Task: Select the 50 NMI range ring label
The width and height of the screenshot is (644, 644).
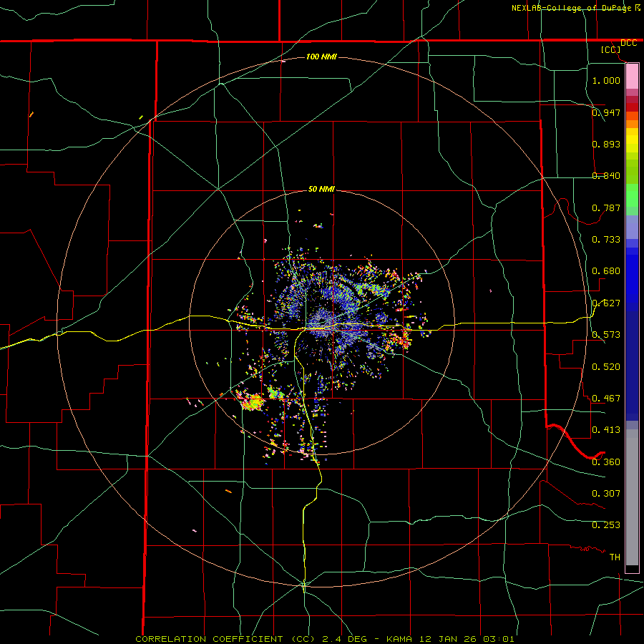Action: click(321, 189)
